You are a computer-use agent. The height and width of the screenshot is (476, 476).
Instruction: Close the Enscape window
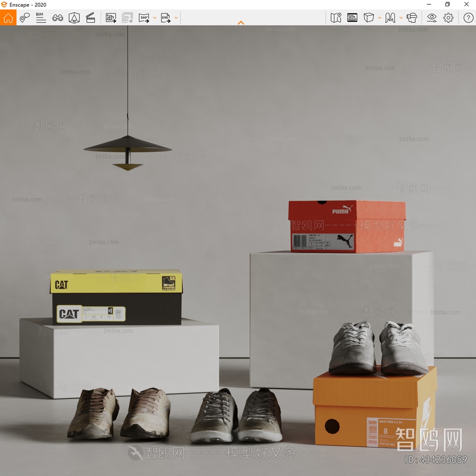pyautogui.click(x=466, y=4)
